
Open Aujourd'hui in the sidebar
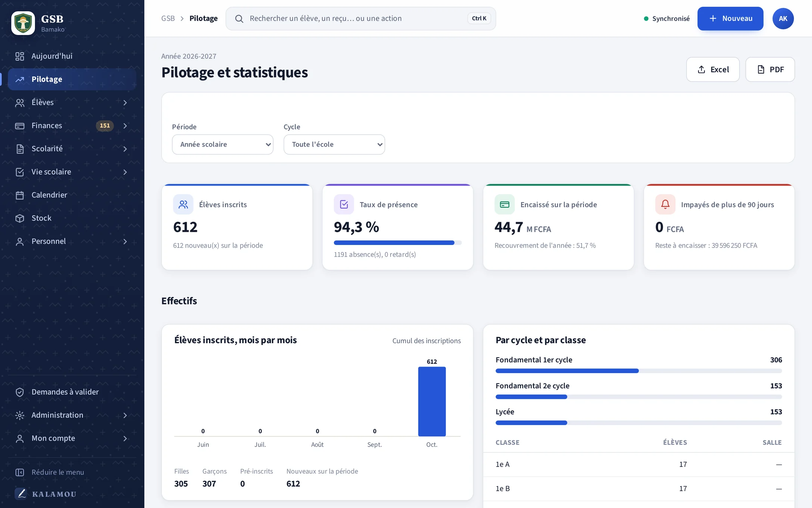click(x=72, y=56)
